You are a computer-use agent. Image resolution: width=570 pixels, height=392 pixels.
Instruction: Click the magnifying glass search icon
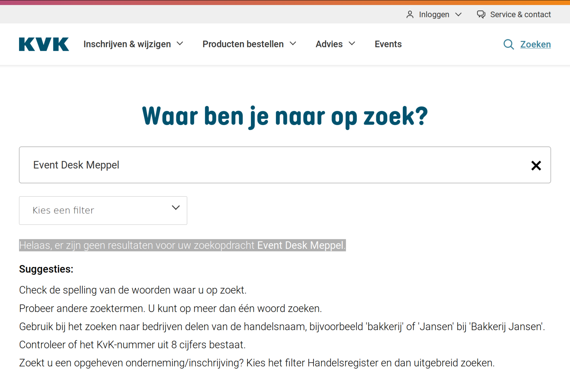click(509, 45)
